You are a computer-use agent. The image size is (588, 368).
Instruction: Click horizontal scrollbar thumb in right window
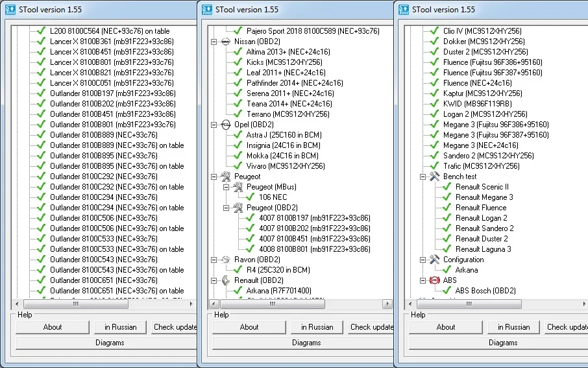(x=469, y=304)
